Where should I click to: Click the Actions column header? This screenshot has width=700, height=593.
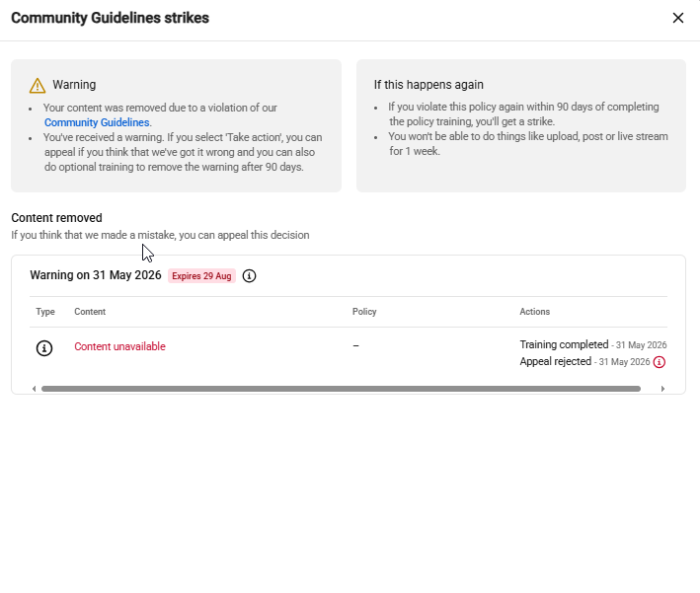coord(534,312)
